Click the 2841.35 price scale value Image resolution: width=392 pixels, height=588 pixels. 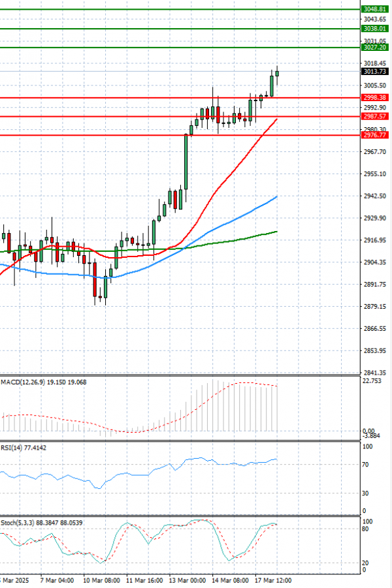tap(375, 373)
